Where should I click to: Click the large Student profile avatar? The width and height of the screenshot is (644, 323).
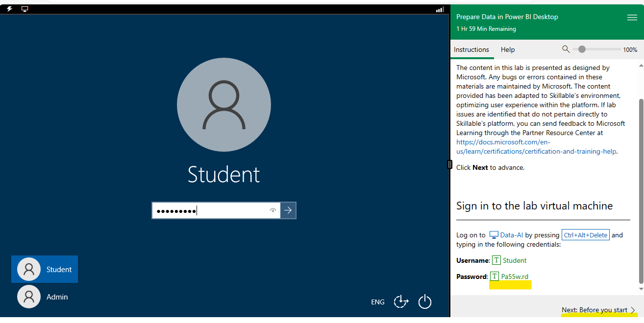click(x=223, y=105)
